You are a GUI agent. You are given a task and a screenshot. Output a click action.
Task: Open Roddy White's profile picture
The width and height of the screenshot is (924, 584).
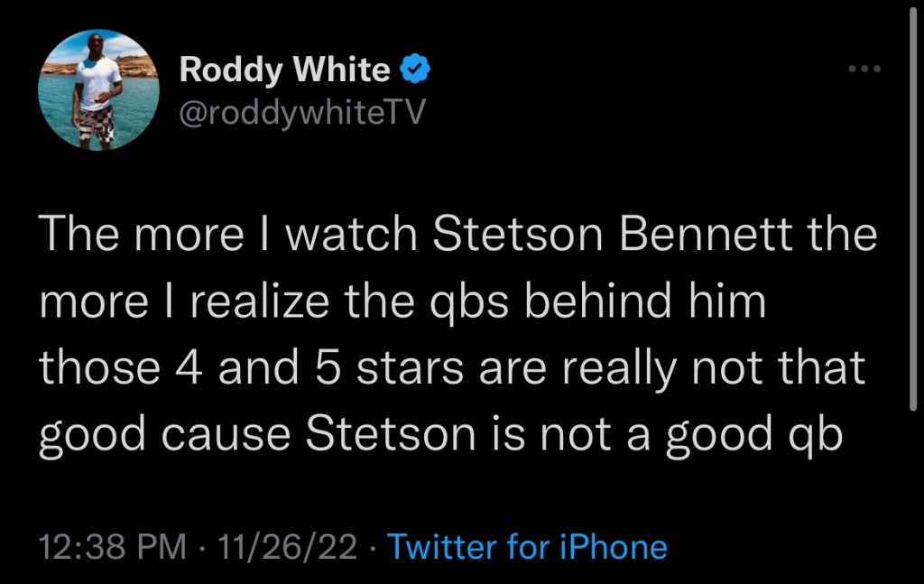point(99,90)
